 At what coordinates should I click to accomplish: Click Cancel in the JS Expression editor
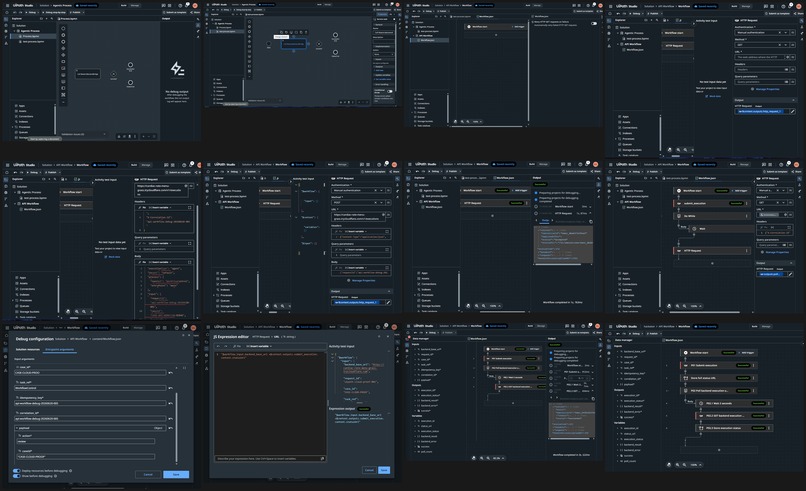tap(369, 470)
